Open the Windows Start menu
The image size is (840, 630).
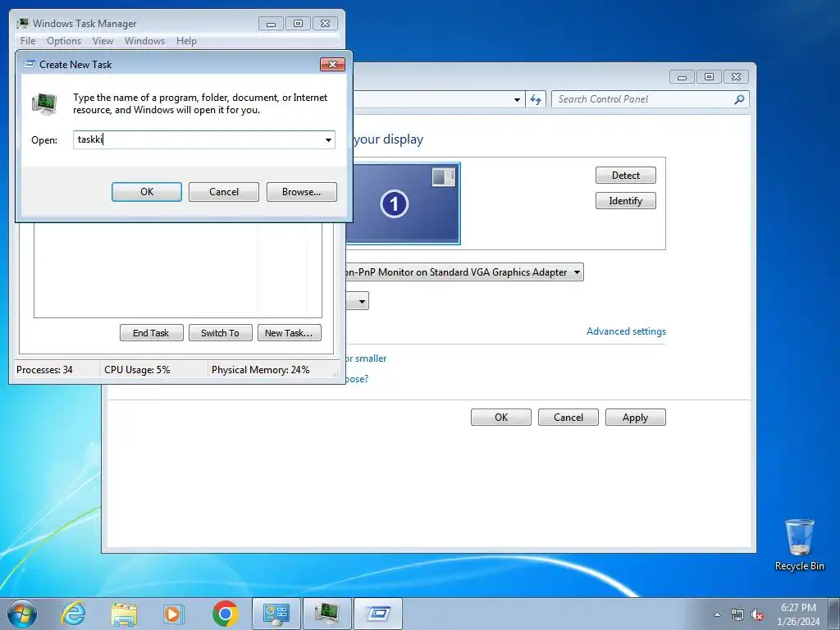22,614
